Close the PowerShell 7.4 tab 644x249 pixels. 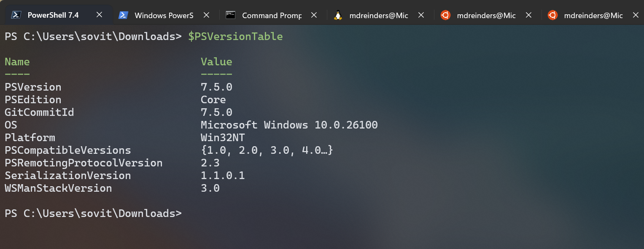coord(99,14)
